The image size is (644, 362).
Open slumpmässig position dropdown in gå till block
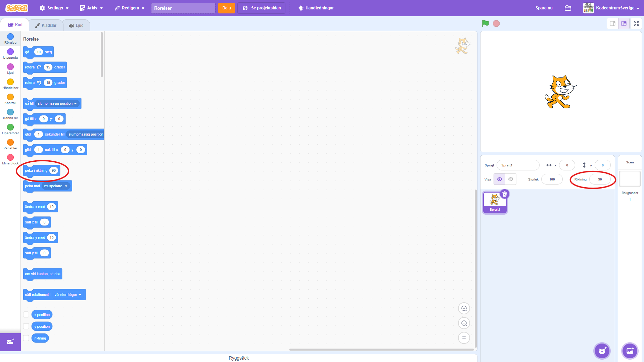(x=57, y=103)
